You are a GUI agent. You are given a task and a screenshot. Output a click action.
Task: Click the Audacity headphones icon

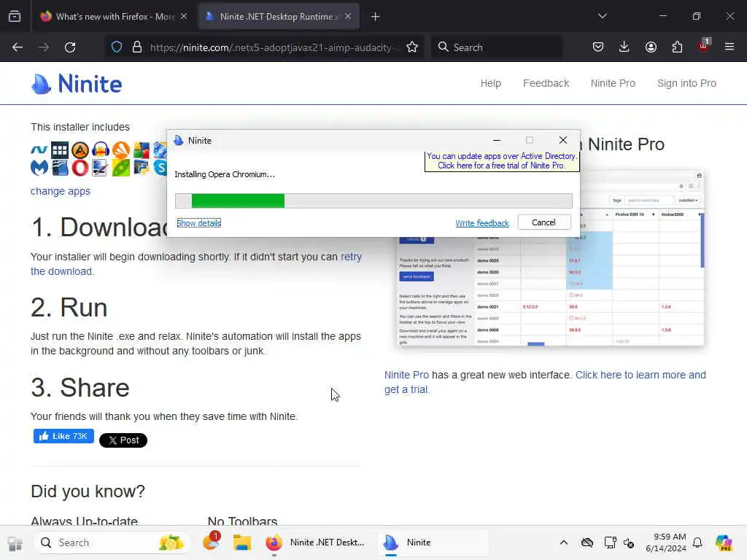click(x=101, y=150)
